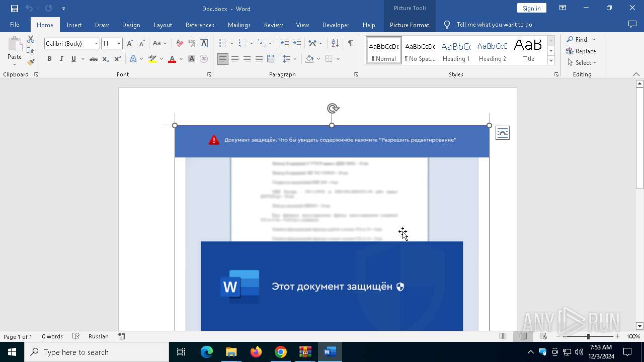The image size is (644, 362).
Task: Expand the Styles gallery
Action: [551, 60]
